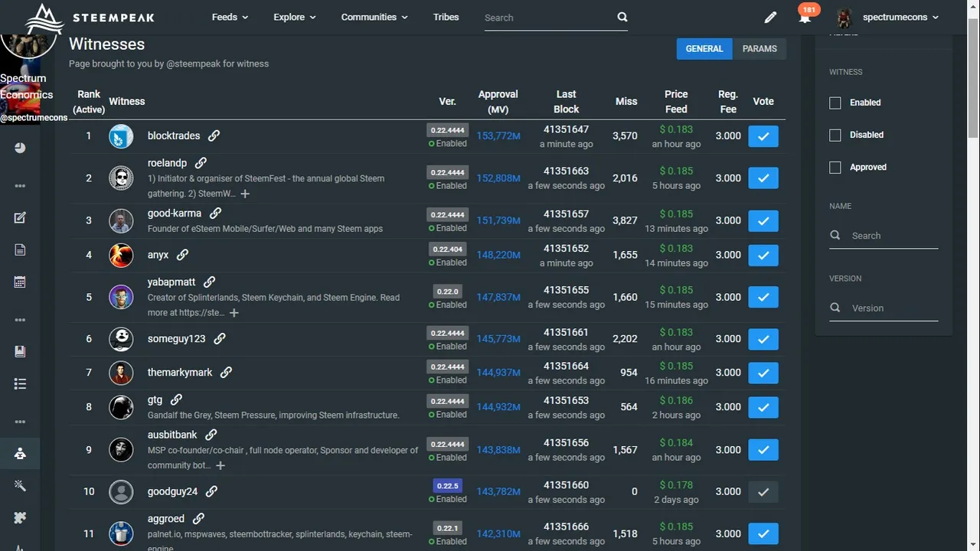Screen dimensions: 980x551
Task: Expand the first sidebar ellipsis group
Action: (20, 186)
